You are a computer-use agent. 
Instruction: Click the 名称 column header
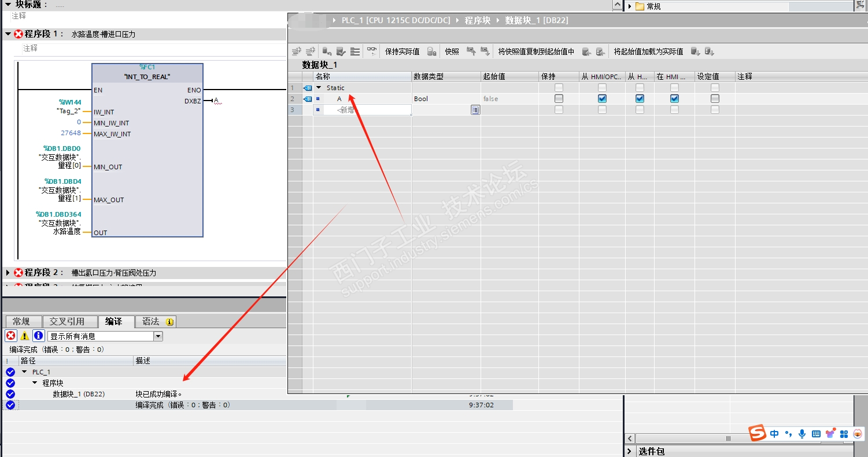click(362, 76)
